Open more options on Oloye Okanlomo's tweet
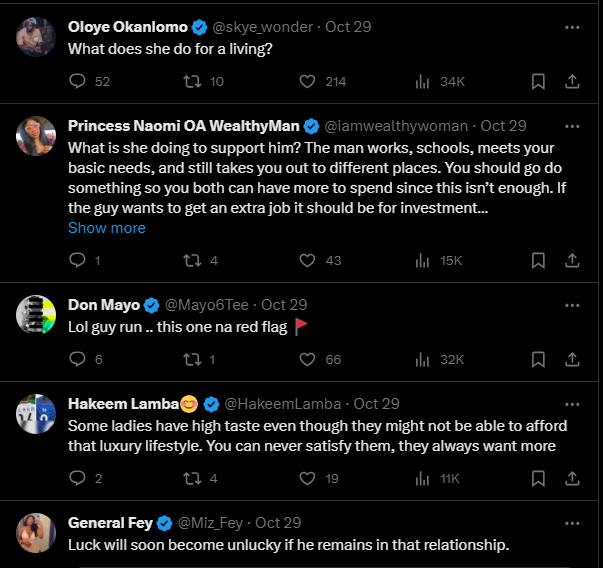This screenshot has width=603, height=568. pos(572,27)
